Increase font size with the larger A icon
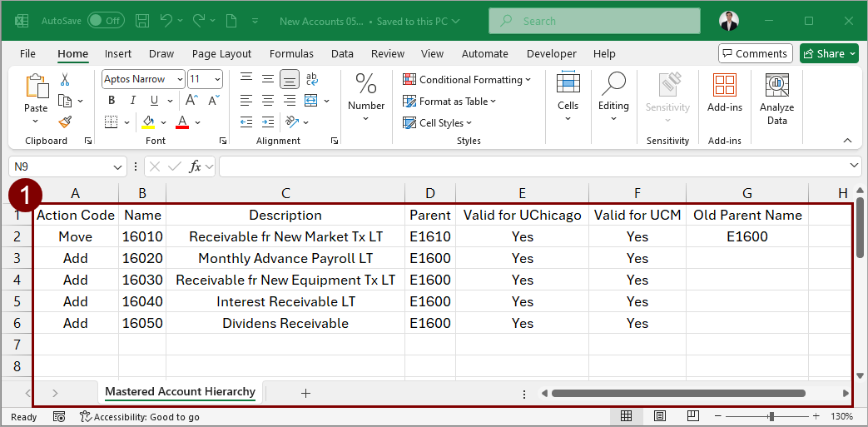The height and width of the screenshot is (427, 868). click(191, 101)
